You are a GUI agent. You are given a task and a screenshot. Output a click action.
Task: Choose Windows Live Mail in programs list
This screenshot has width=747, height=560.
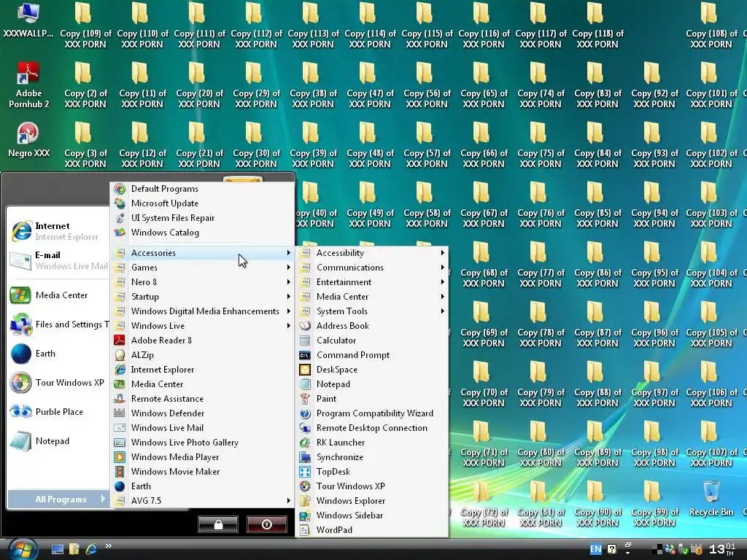click(x=202, y=428)
